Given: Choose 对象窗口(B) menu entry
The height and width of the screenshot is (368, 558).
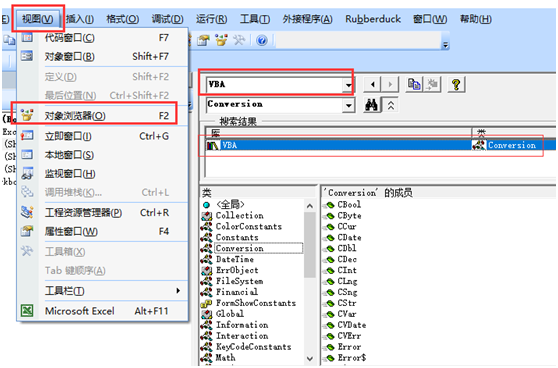Looking at the screenshot, I should [102, 56].
